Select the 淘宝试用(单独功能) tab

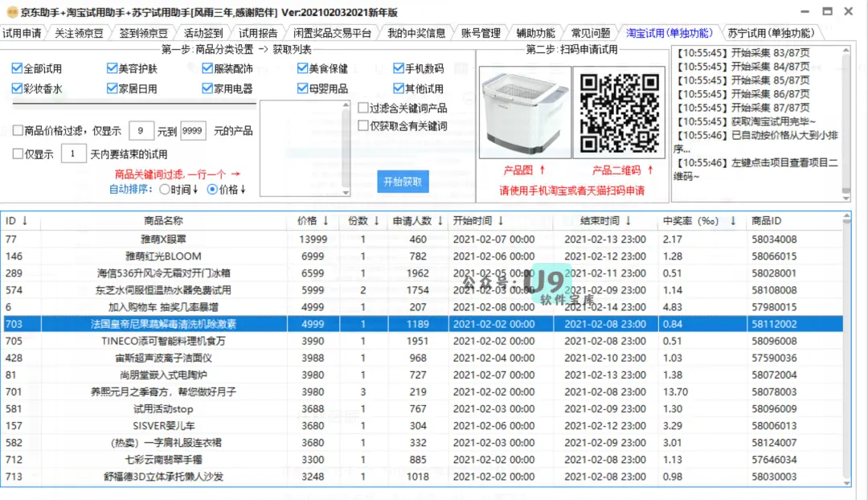tap(669, 33)
